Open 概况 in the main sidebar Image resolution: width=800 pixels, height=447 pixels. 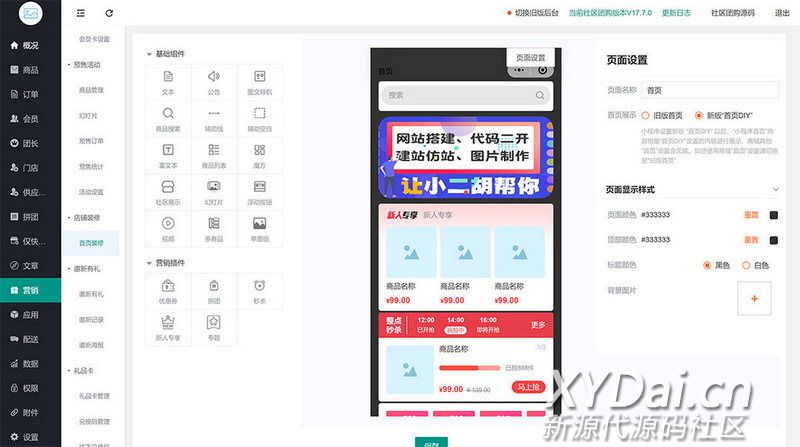[31, 45]
